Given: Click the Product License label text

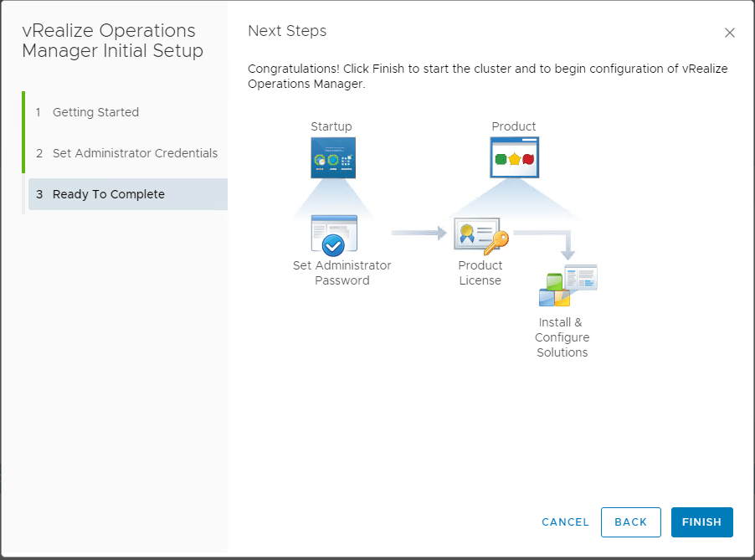Looking at the screenshot, I should (x=480, y=273).
